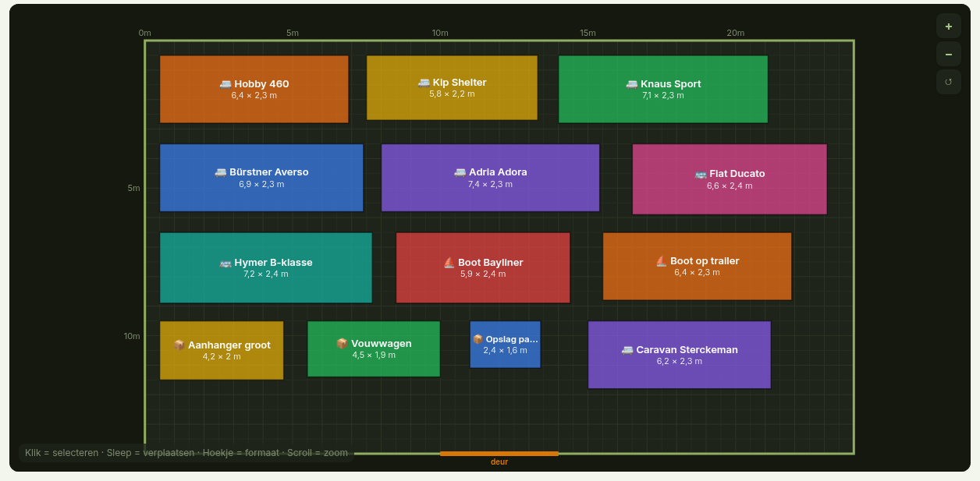Click the "Klik = selecteren" hint bar
This screenshot has width=980, height=481.
(x=186, y=453)
